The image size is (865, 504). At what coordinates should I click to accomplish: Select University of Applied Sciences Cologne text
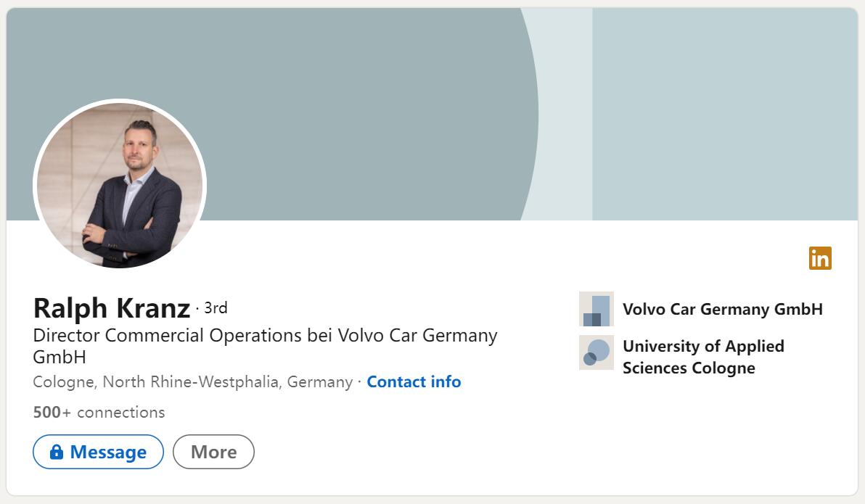pyautogui.click(x=703, y=356)
